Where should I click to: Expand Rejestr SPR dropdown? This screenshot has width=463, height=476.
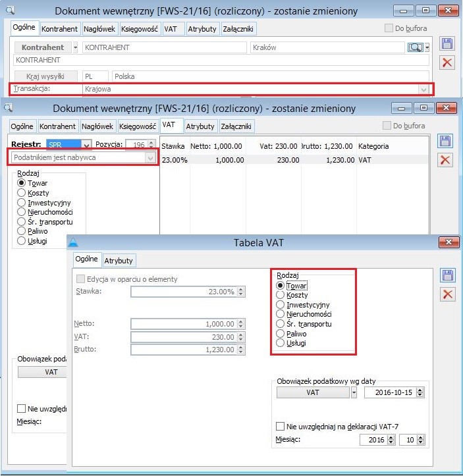(x=86, y=145)
